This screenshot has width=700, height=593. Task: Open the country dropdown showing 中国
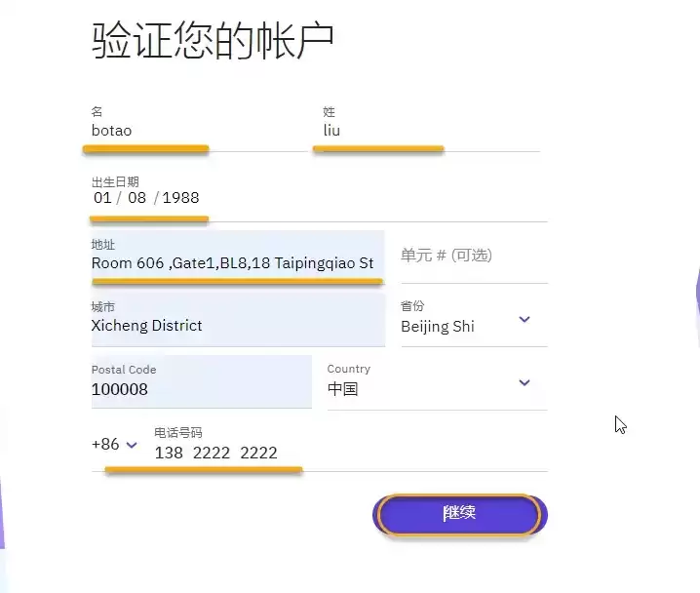pyautogui.click(x=429, y=389)
